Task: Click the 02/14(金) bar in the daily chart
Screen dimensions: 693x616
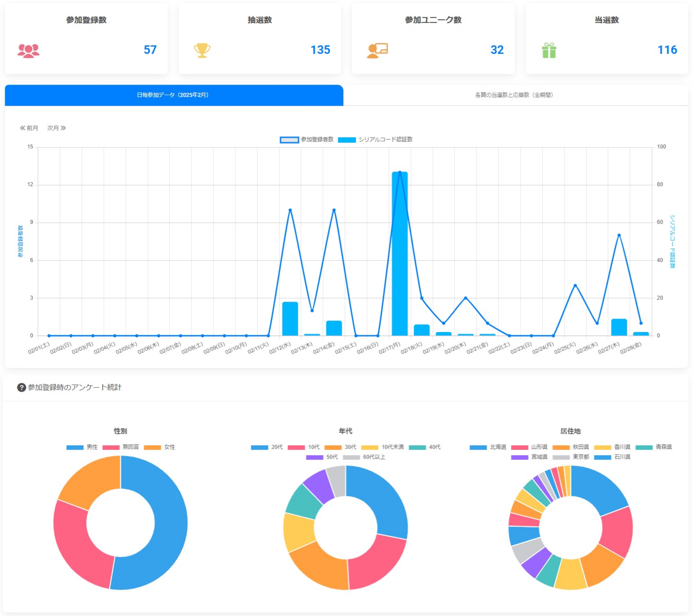Action: pyautogui.click(x=334, y=328)
